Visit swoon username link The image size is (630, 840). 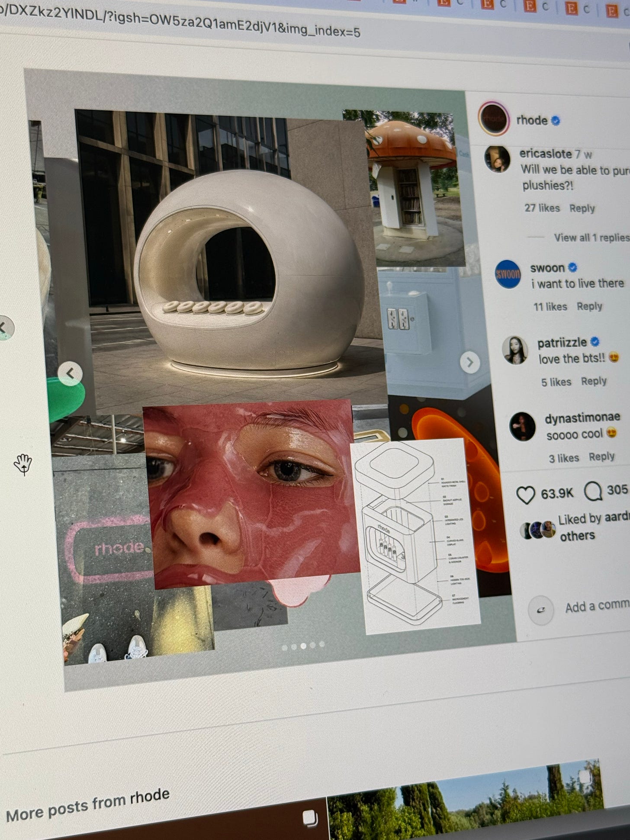[547, 268]
